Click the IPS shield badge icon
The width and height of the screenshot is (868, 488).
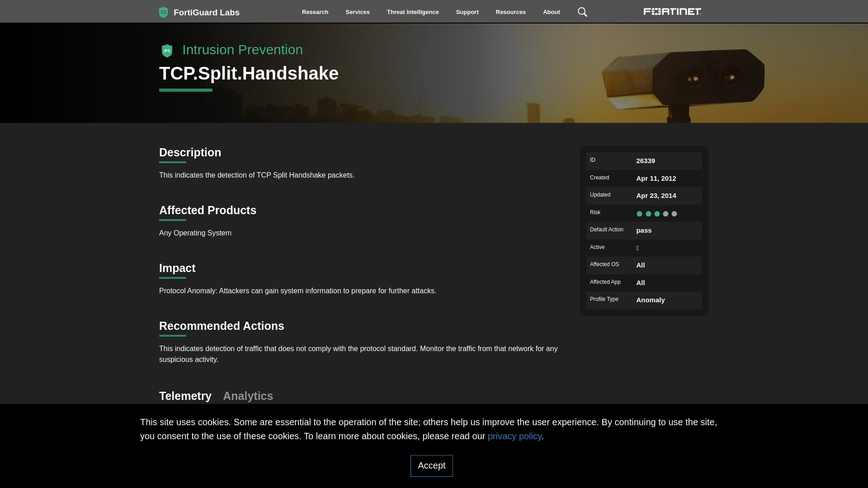click(x=167, y=51)
